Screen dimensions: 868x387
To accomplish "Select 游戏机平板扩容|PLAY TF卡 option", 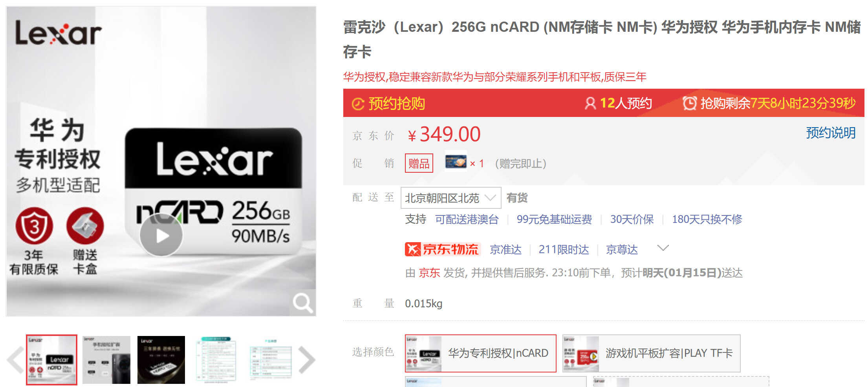I will [652, 353].
